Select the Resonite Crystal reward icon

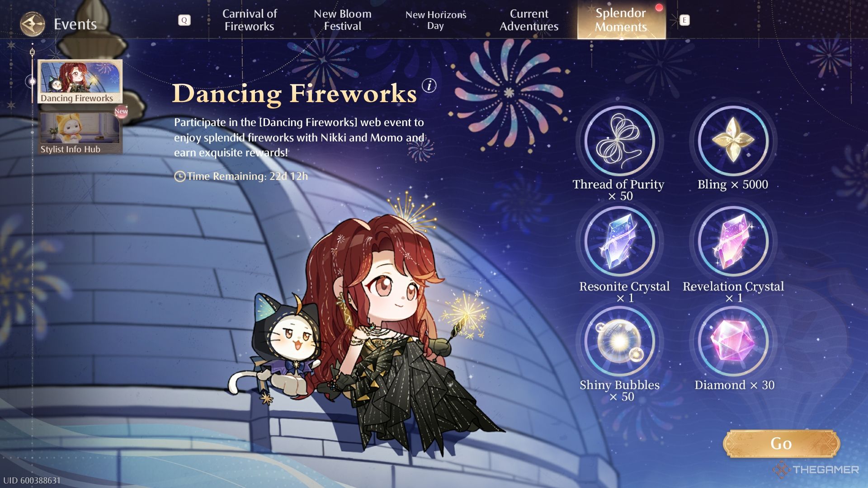(x=620, y=241)
